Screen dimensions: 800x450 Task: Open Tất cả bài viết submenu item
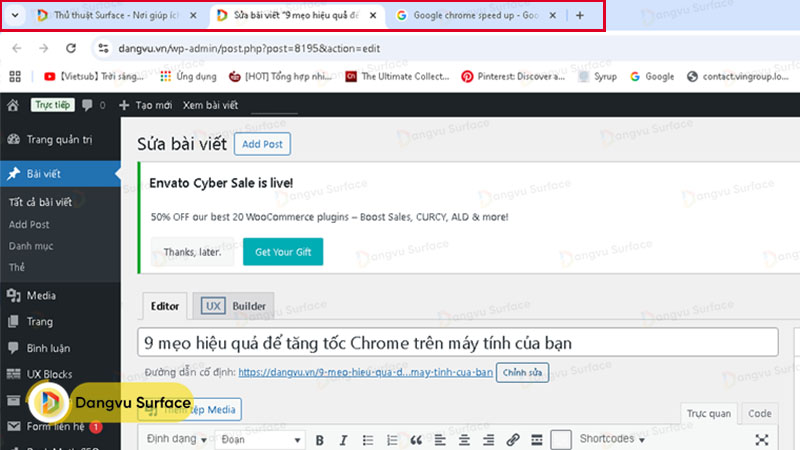click(x=40, y=202)
